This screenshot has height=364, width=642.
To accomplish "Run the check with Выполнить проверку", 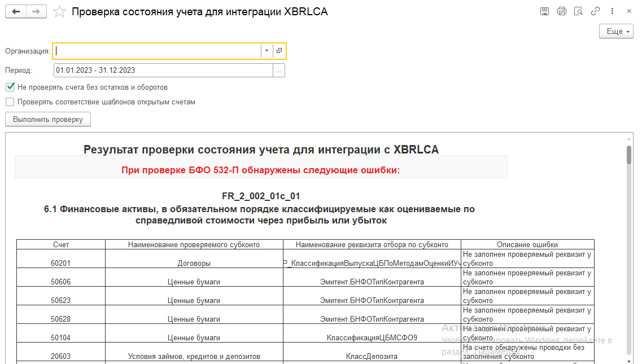I will click(48, 119).
